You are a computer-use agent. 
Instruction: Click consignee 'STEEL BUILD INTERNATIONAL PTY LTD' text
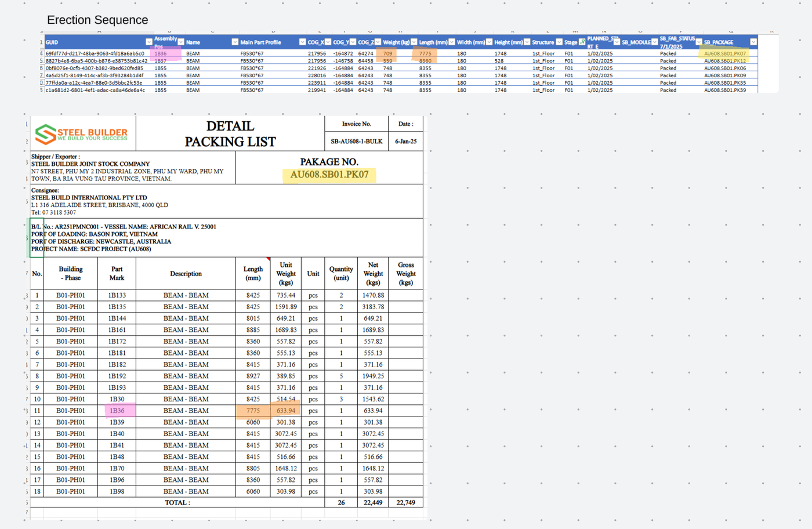point(89,198)
